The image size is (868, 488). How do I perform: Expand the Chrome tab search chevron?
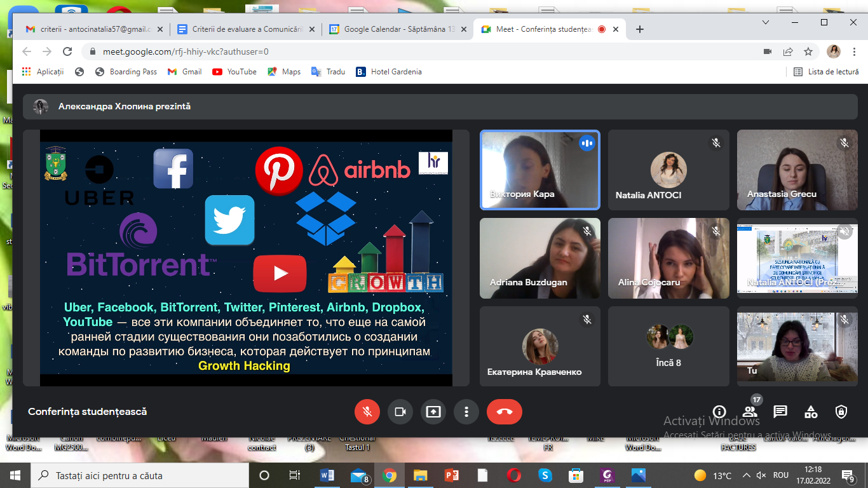click(x=766, y=22)
